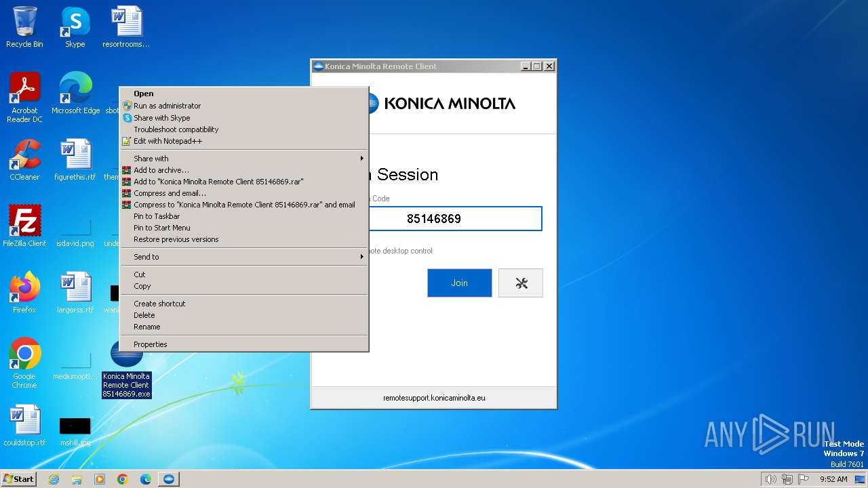This screenshot has height=488, width=868.
Task: Open media player taskbar icon
Action: click(100, 479)
